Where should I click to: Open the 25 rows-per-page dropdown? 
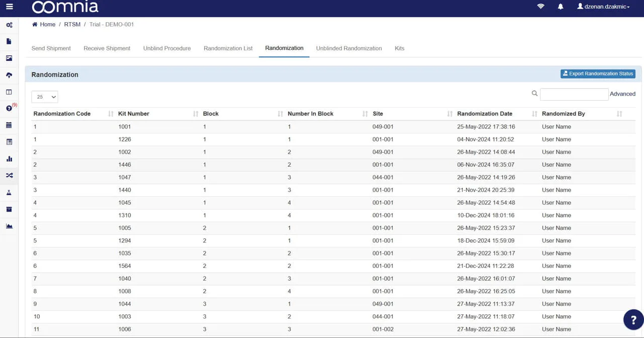[x=45, y=97]
